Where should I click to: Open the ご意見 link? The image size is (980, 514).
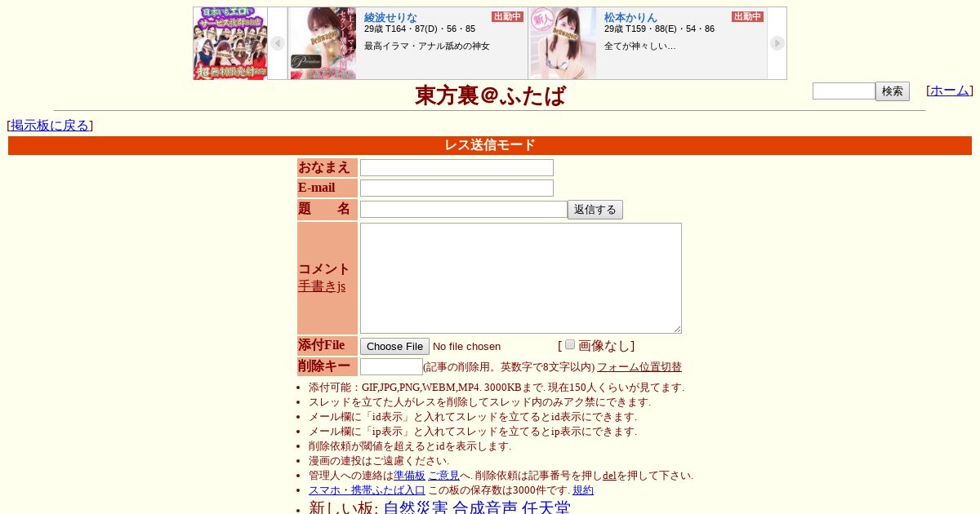443,476
